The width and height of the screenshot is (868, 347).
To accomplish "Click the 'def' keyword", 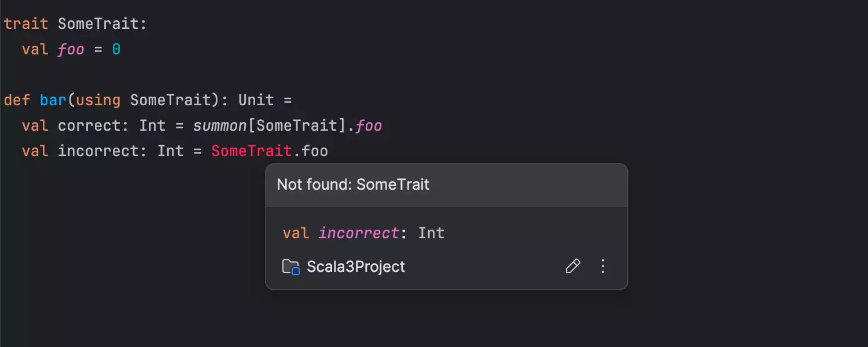I will [17, 100].
